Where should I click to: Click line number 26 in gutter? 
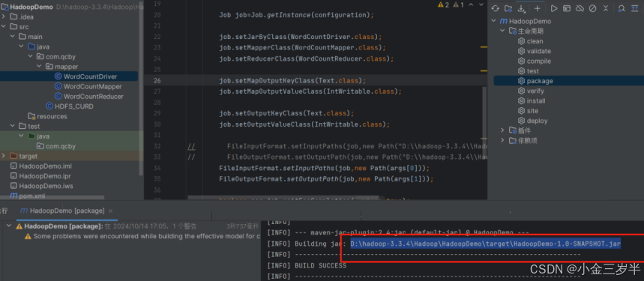[157, 80]
